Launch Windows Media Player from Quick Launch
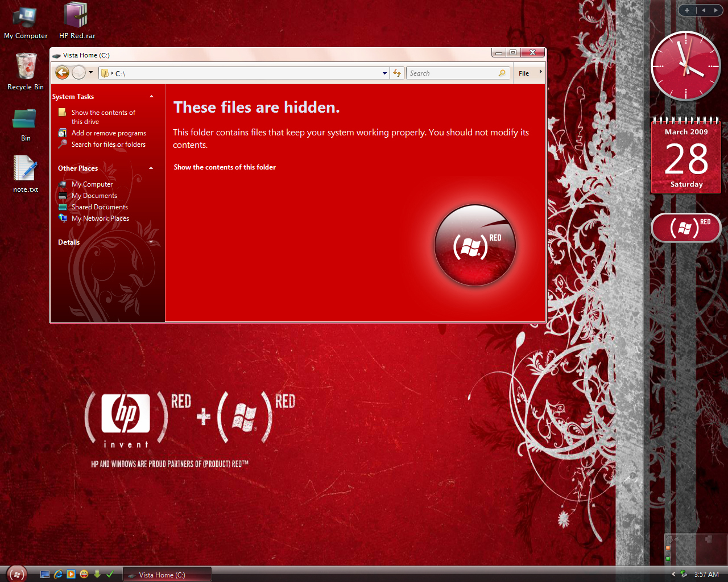Screen dimensions: 728x582 (x=71, y=575)
